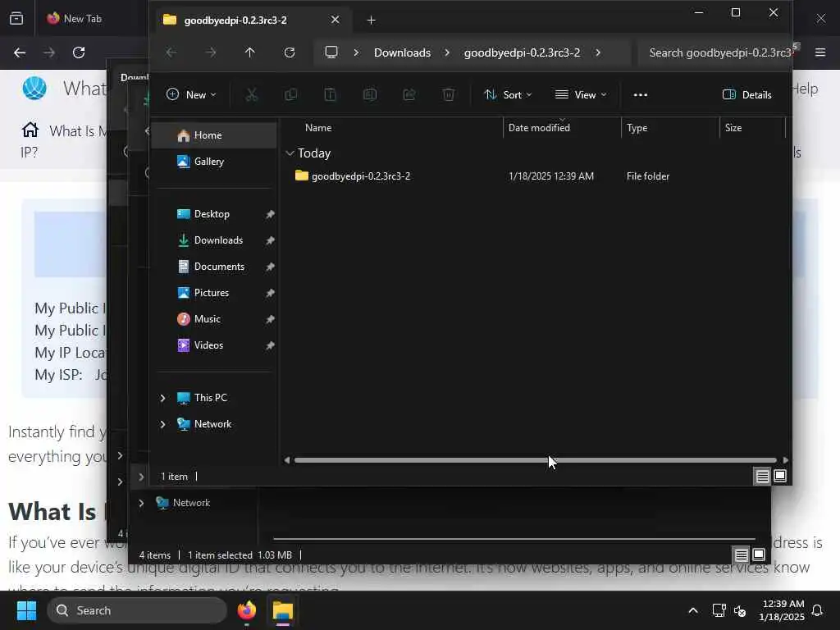
Task: Open the See more ellipsis menu
Action: tap(640, 95)
